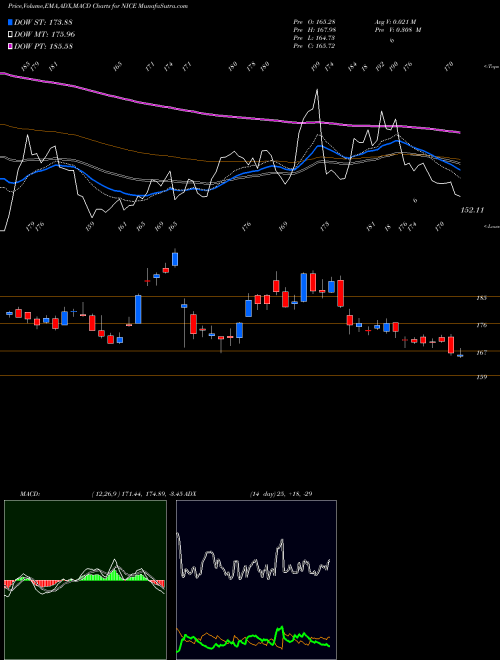Image resolution: width=500 pixels, height=660 pixels.
Task: Click the Pre V: 0.398 M value
Action: (x=398, y=30)
